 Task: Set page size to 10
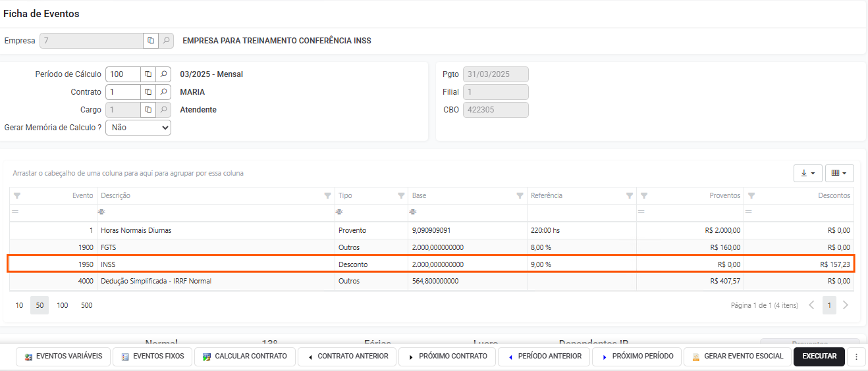pyautogui.click(x=20, y=305)
